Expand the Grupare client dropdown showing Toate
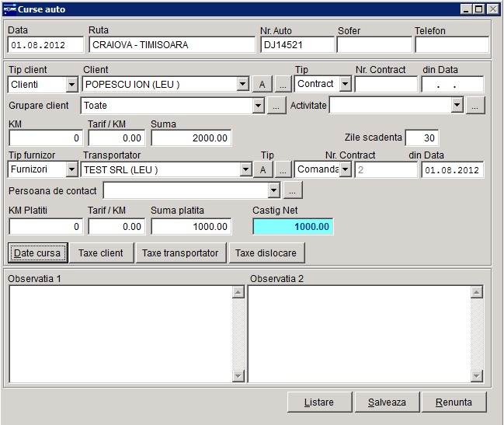 258,106
